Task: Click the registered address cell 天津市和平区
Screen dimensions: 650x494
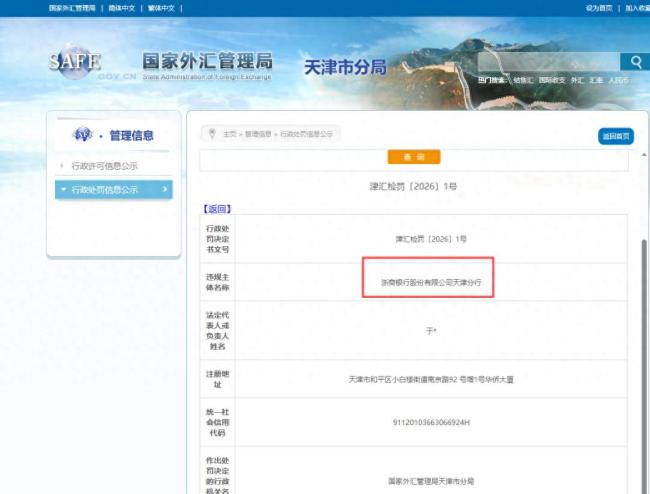Action: click(431, 379)
